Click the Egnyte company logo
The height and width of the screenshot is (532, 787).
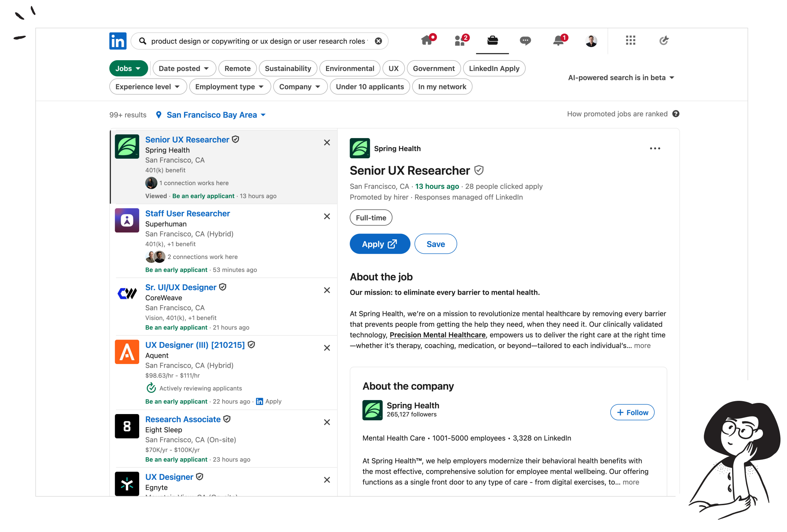127,484
